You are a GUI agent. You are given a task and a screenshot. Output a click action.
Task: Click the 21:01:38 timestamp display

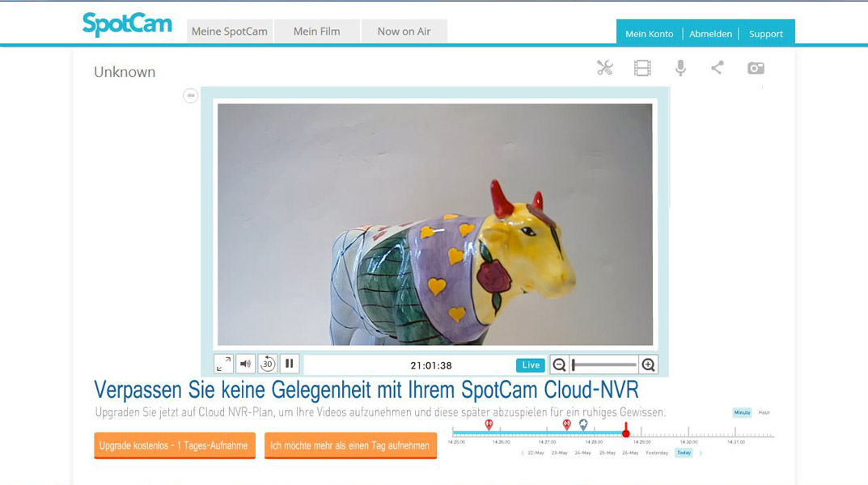coord(431,365)
